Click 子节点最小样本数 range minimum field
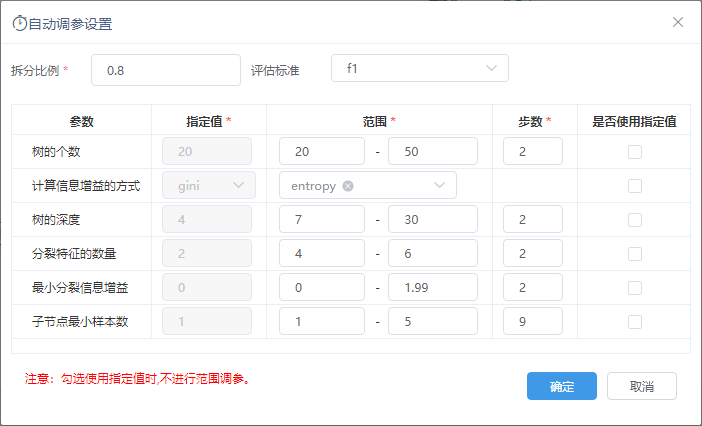The width and height of the screenshot is (702, 426). [322, 321]
